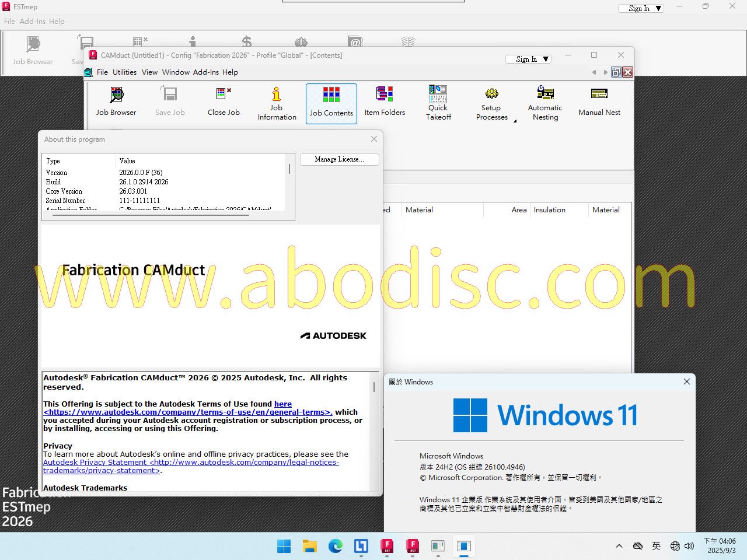Open Job Browser in CAMduct toolbar
747x560 pixels.
tap(116, 102)
